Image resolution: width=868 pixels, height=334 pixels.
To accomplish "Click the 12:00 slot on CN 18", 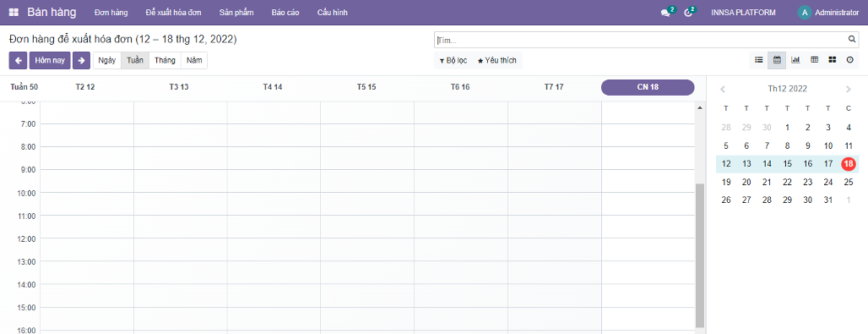I will [x=648, y=249].
